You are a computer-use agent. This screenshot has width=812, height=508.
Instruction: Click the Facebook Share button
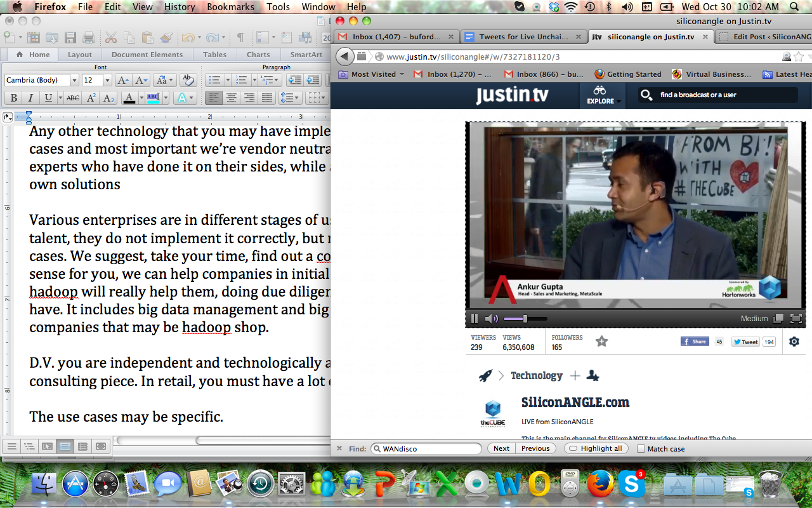click(x=695, y=342)
